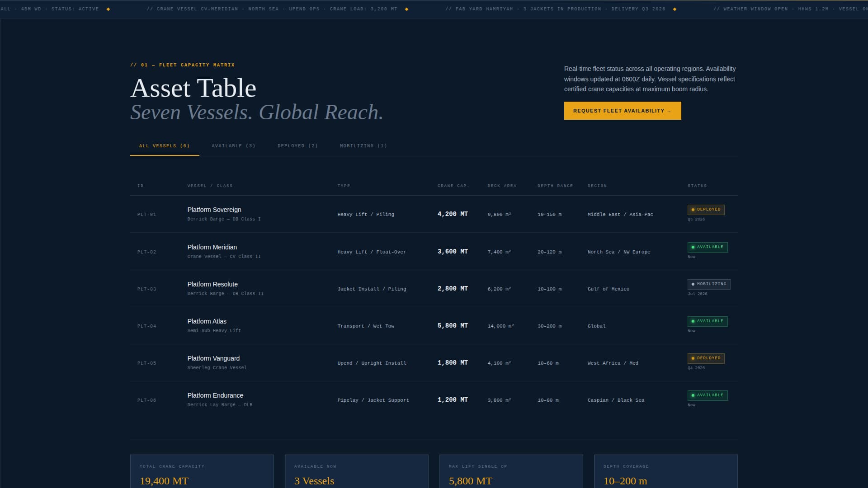Select the Deployed (2) filter tab
868x488 pixels.
pos(297,146)
